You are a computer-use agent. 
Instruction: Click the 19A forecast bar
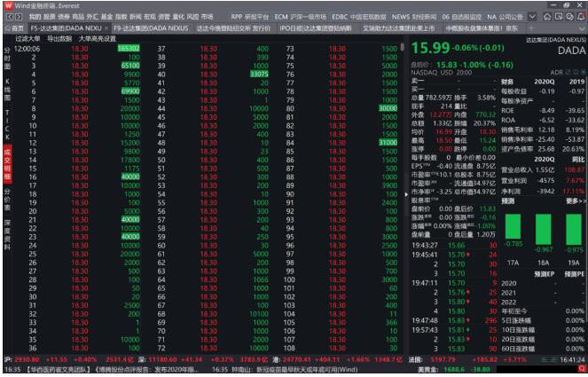[574, 230]
